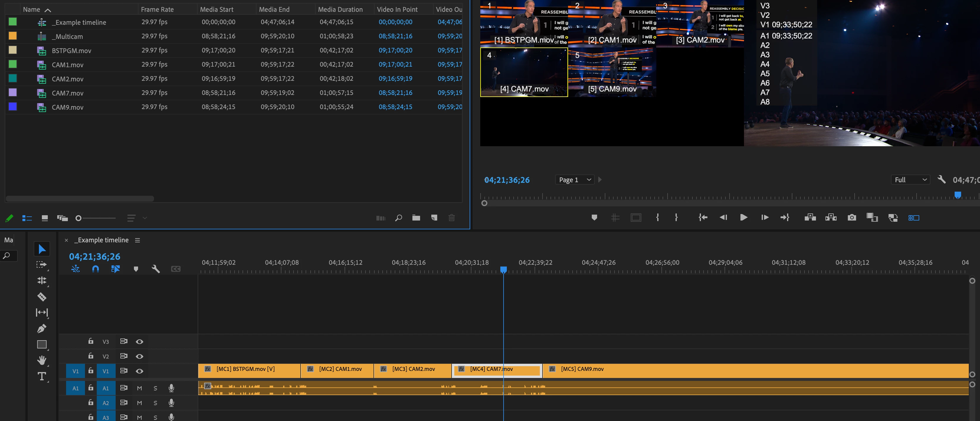The width and height of the screenshot is (980, 421).
Task: Open the Page 1 dropdown
Action: click(x=574, y=180)
